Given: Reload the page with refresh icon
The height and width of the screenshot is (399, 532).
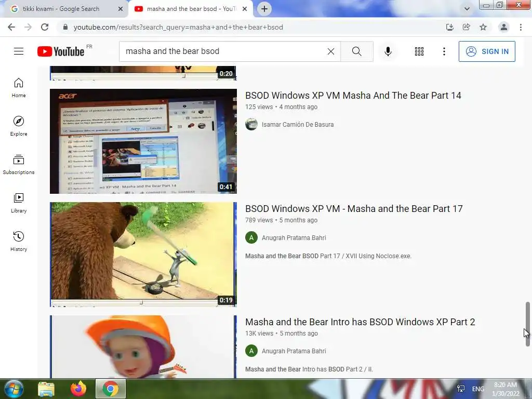Looking at the screenshot, I should (45, 27).
